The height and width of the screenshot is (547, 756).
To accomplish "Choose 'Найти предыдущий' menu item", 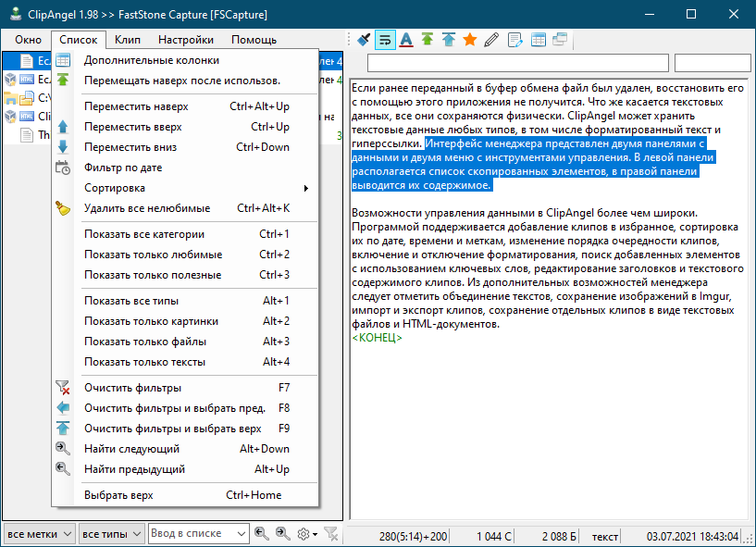I will coord(185,469).
